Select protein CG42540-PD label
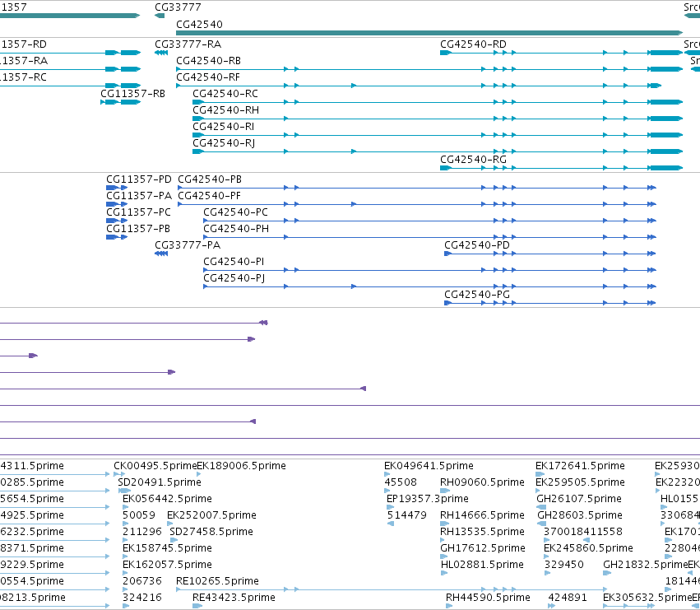The image size is (700, 610). 477,245
